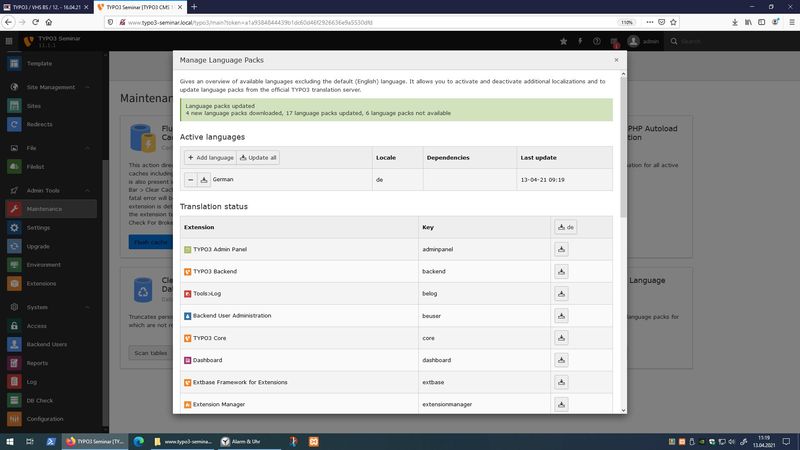Screen dimensions: 800x450
Task: Download Backend User Administration language pack
Action: [x=561, y=316]
